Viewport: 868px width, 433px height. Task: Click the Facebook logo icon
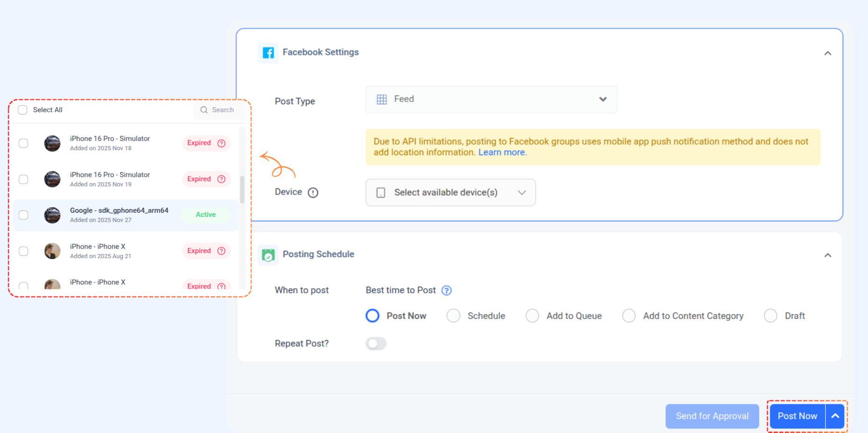(x=268, y=53)
